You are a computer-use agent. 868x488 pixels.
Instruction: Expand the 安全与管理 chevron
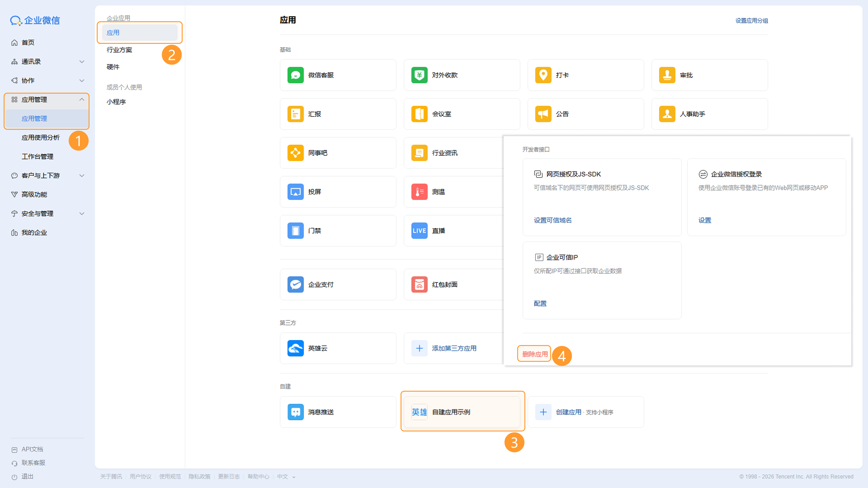pos(82,214)
